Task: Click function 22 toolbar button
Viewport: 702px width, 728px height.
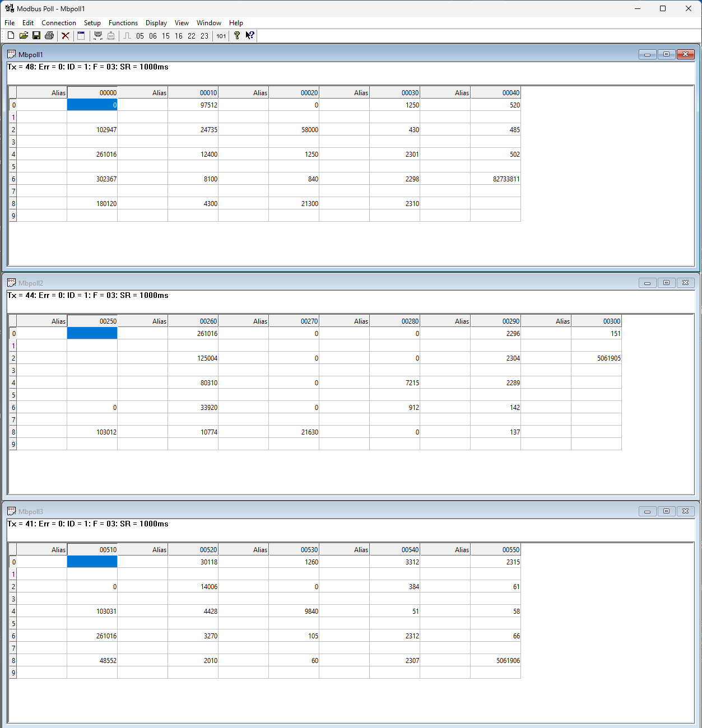Action: (x=192, y=36)
